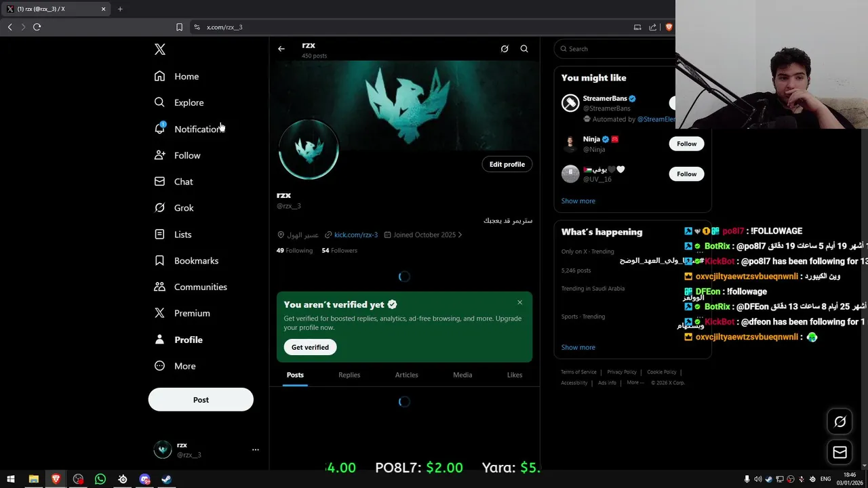
Task: Open a new browser tab
Action: point(120,9)
